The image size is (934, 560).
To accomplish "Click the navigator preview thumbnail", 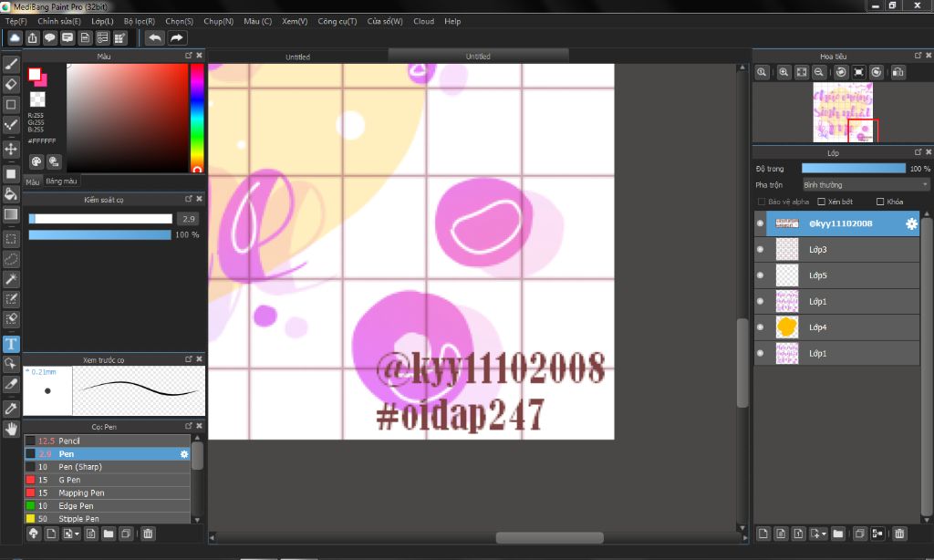I will coord(843,112).
